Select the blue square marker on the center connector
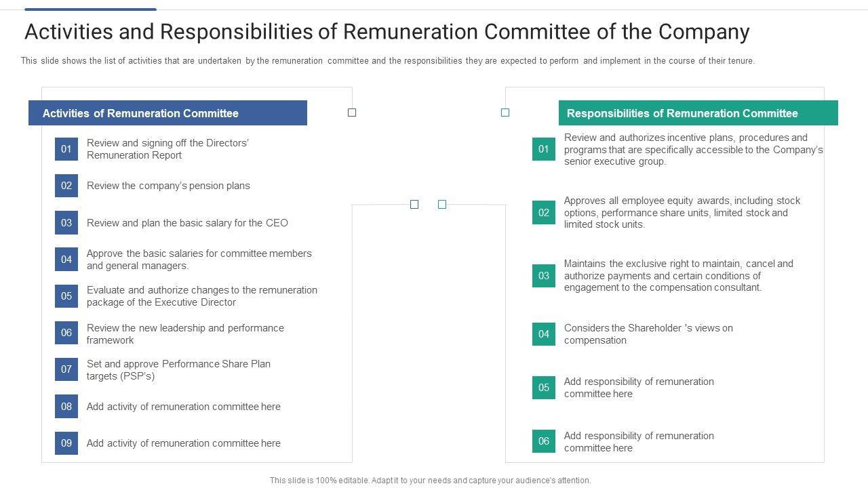Screen dimensions: 868x488 tap(414, 204)
